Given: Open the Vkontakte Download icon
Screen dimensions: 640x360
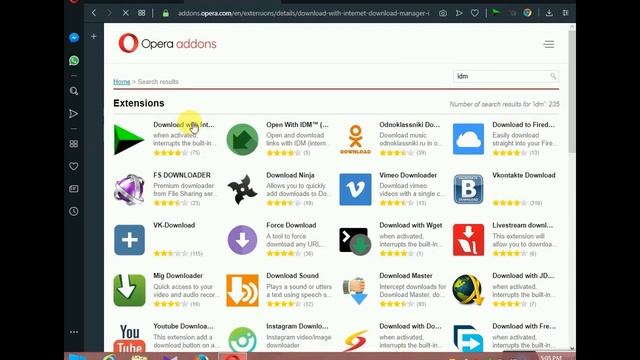Looking at the screenshot, I should [469, 189].
